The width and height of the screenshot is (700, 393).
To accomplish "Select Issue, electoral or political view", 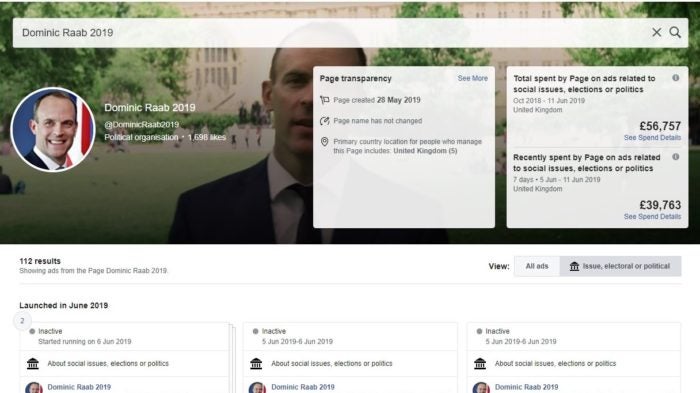I will (x=620, y=266).
